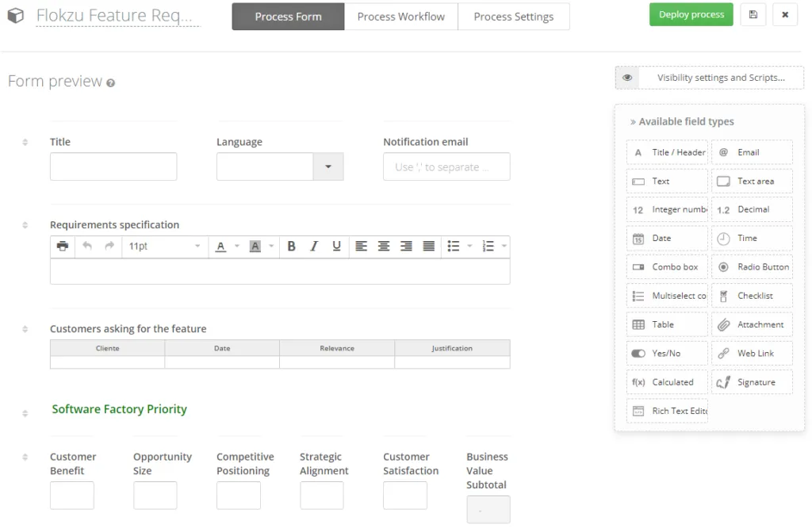This screenshot has width=812, height=532.
Task: Undo the last edit in the rich text toolbar
Action: point(87,246)
